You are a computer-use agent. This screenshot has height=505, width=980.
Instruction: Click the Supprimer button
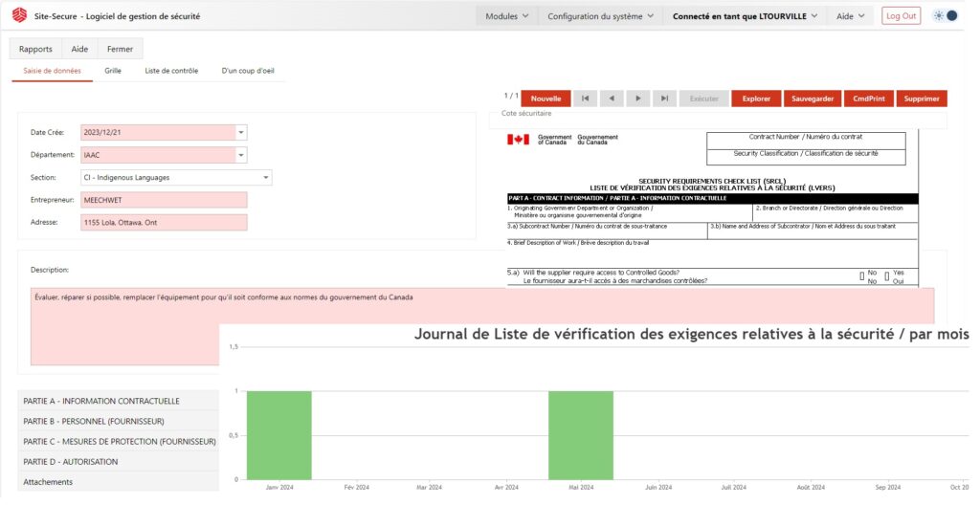tap(922, 99)
